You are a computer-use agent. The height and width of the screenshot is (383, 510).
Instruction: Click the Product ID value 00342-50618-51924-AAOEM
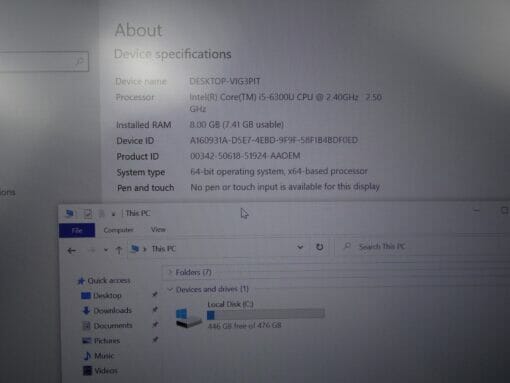click(x=245, y=156)
